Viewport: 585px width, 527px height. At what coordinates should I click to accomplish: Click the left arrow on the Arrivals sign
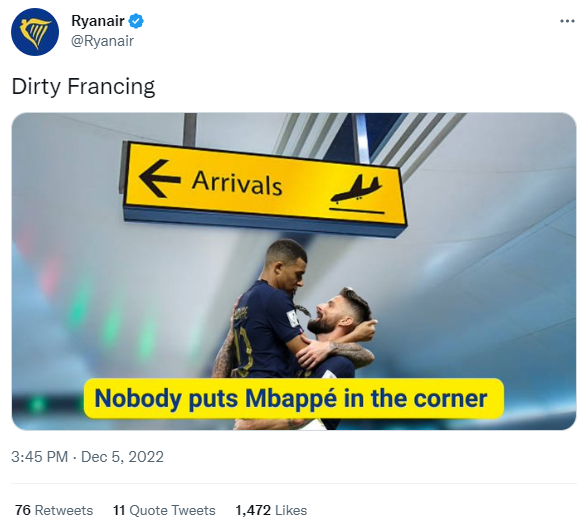click(x=160, y=178)
